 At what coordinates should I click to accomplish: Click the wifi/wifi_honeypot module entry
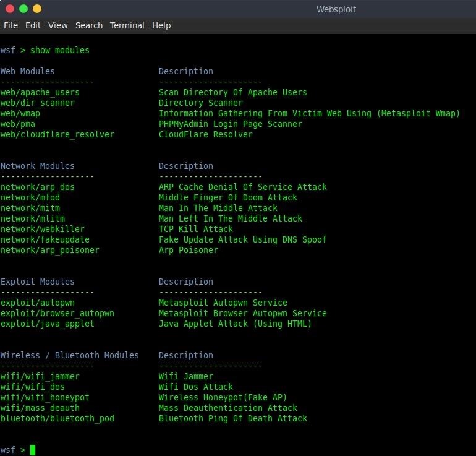coord(45,397)
